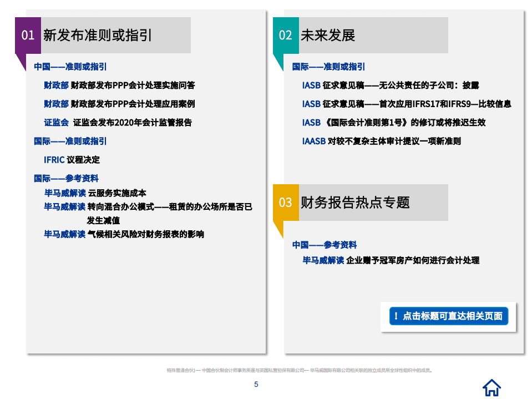The width and height of the screenshot is (532, 399).
Task: Click the 点击标题可直达相关页面 button
Action: click(448, 316)
